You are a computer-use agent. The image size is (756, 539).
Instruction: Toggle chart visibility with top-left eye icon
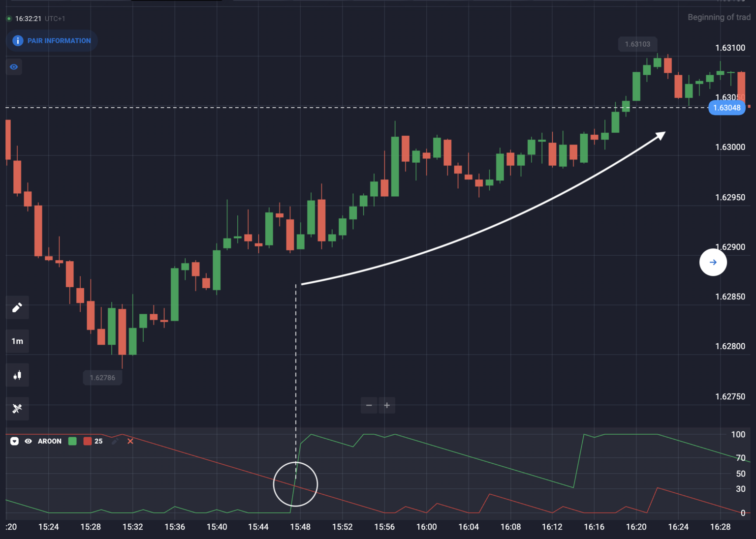pos(14,67)
